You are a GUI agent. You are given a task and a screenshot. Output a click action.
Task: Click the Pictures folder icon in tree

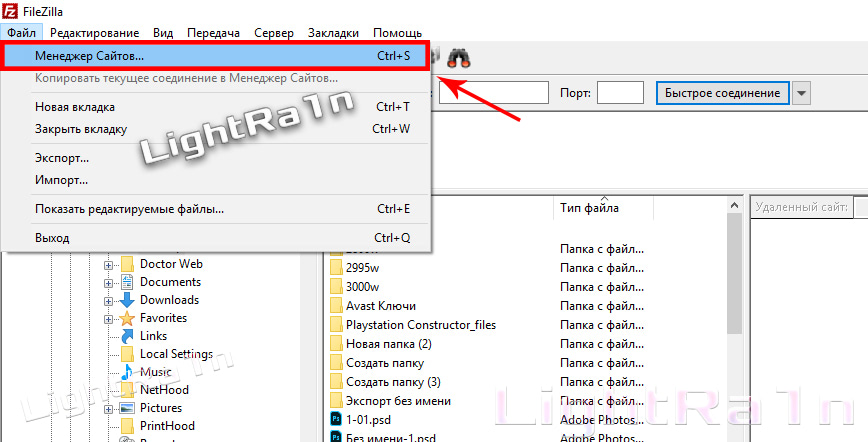pos(127,408)
